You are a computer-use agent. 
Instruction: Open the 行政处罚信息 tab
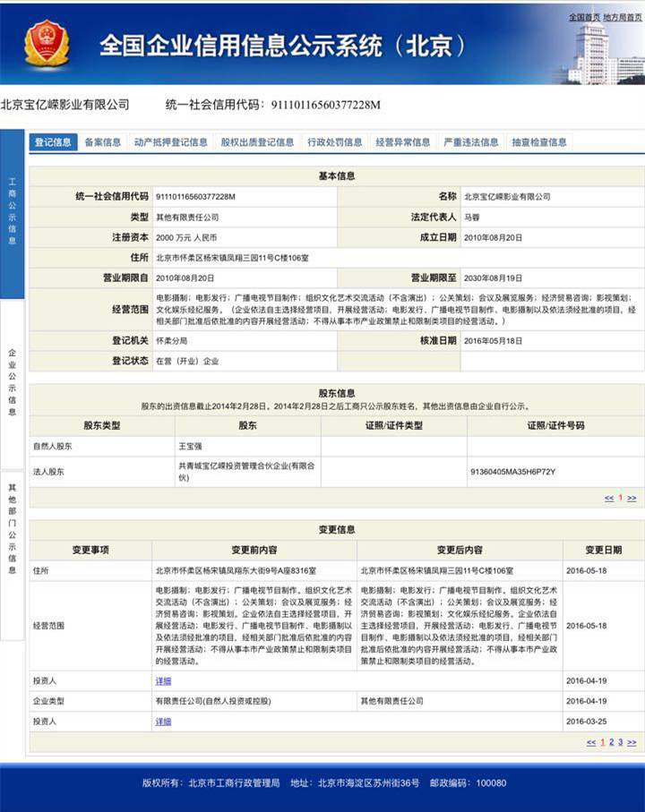335,142
